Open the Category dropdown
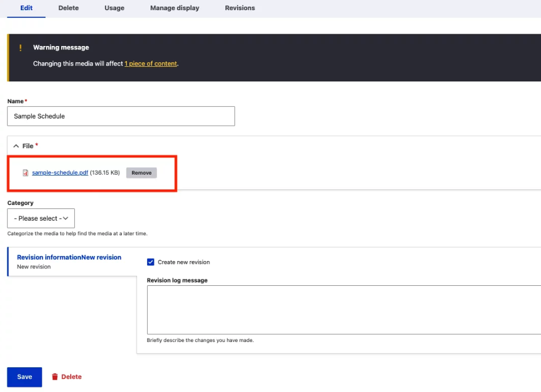 click(x=41, y=218)
